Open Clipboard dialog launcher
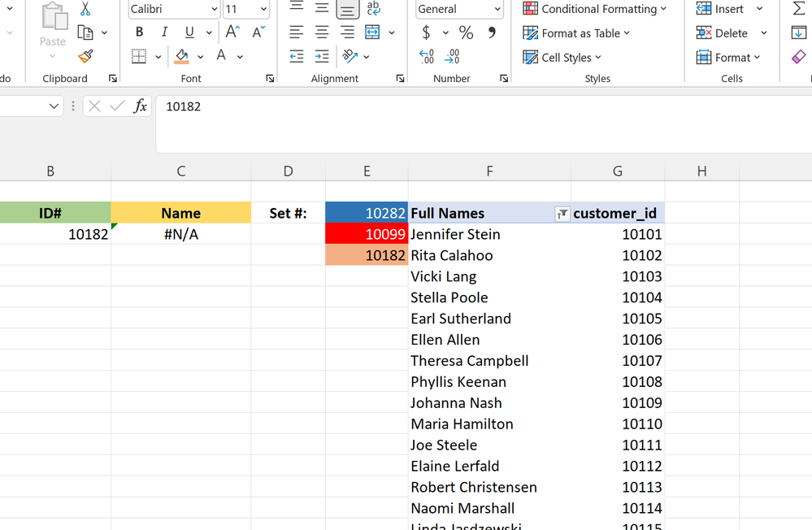 (x=113, y=78)
